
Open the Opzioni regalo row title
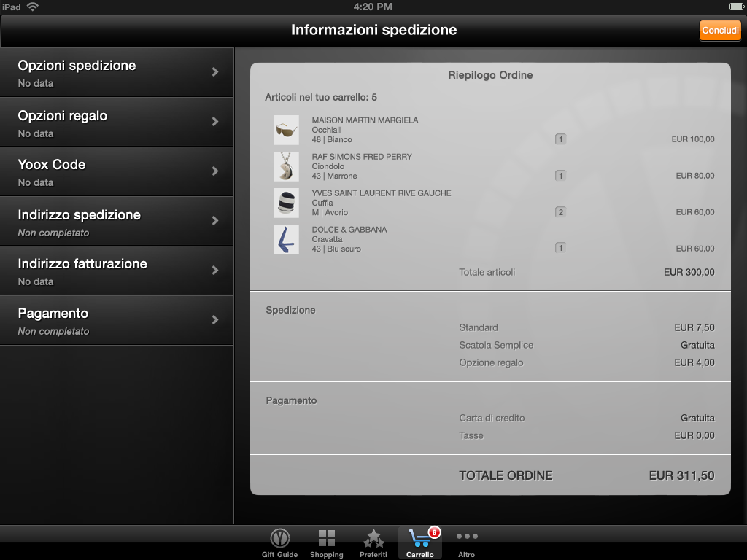pyautogui.click(x=63, y=116)
